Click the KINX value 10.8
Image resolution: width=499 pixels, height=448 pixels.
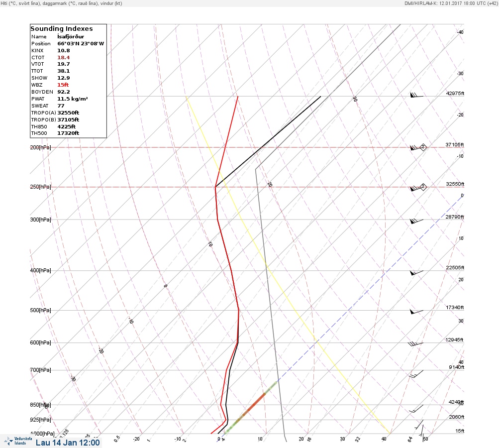coord(64,51)
